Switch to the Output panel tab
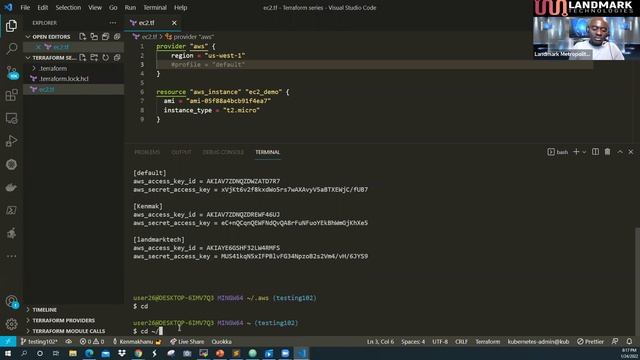This screenshot has height=360, width=640. [181, 152]
